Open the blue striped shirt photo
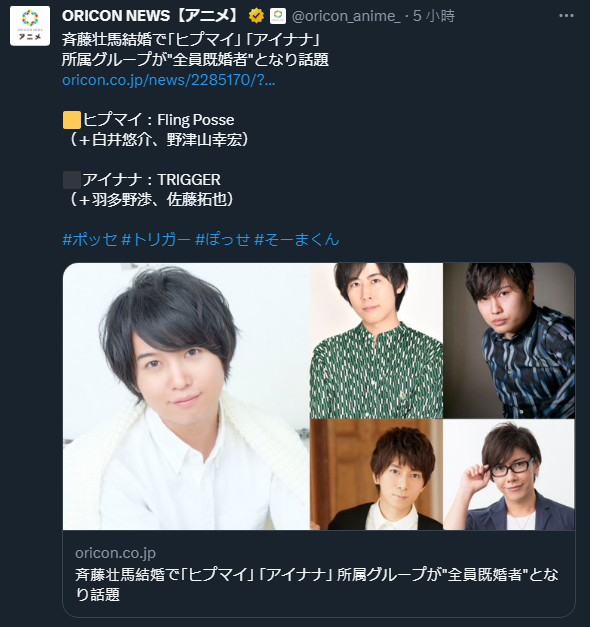This screenshot has width=590, height=627. 509,340
